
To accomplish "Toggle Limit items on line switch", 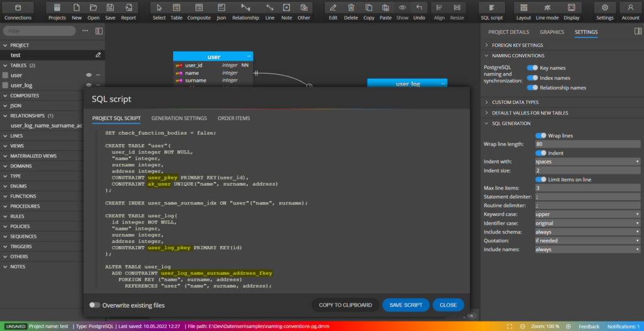I will pyautogui.click(x=541, y=179).
